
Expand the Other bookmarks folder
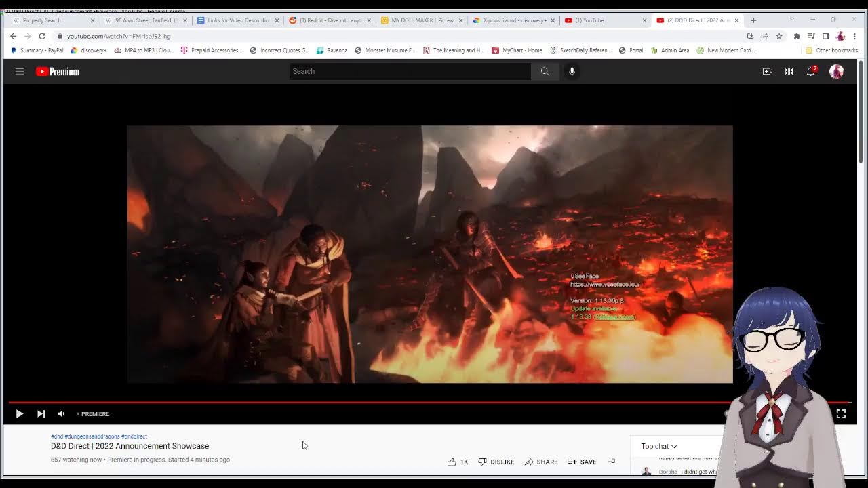point(831,50)
